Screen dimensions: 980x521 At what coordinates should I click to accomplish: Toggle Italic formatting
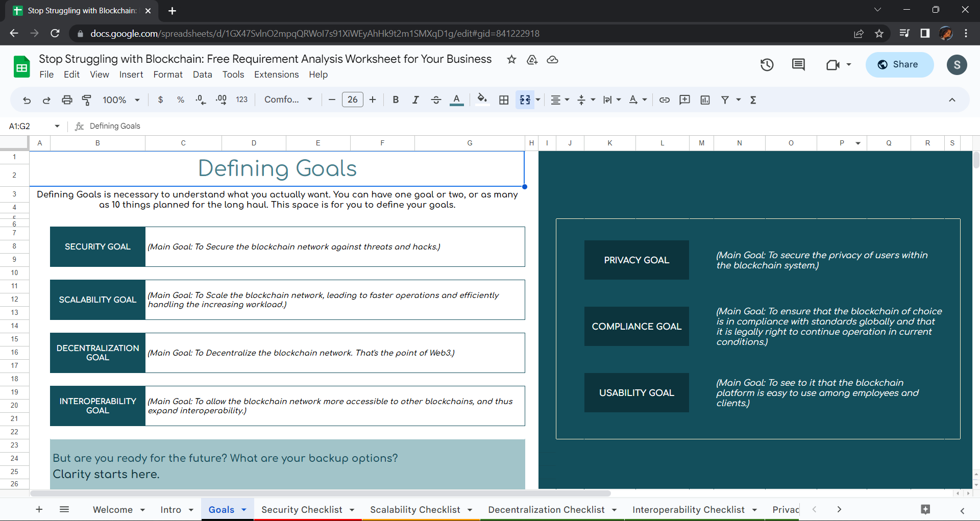(415, 100)
